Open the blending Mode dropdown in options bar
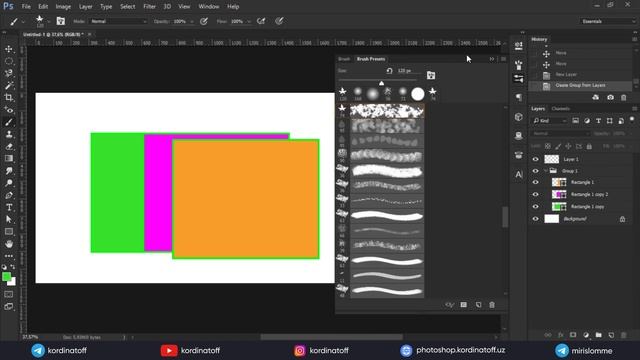The width and height of the screenshot is (640, 360). pyautogui.click(x=118, y=21)
